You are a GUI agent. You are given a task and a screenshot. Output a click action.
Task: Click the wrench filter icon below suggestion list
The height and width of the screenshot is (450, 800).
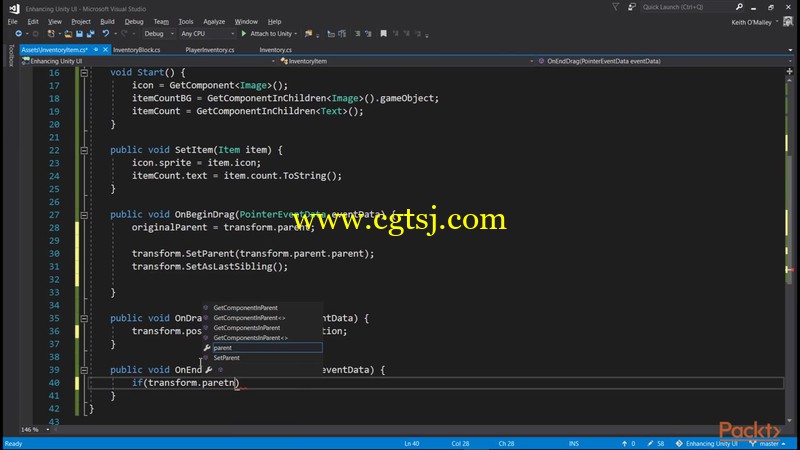[209, 369]
